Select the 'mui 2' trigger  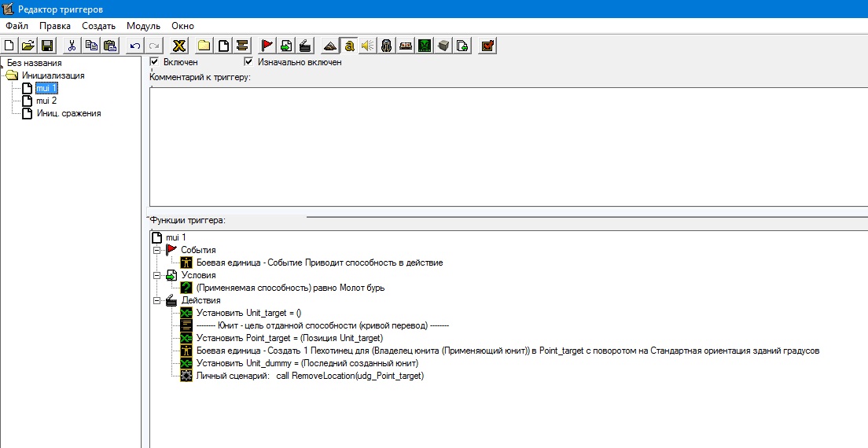click(46, 101)
